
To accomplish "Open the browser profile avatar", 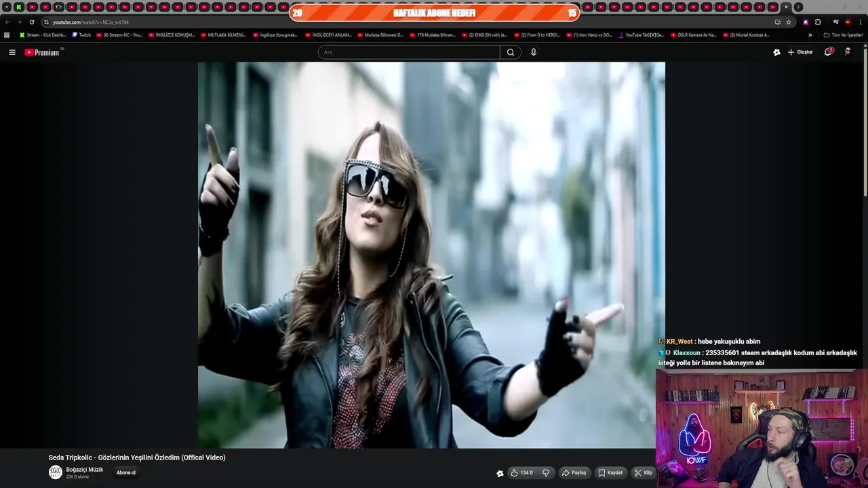I will click(x=848, y=22).
